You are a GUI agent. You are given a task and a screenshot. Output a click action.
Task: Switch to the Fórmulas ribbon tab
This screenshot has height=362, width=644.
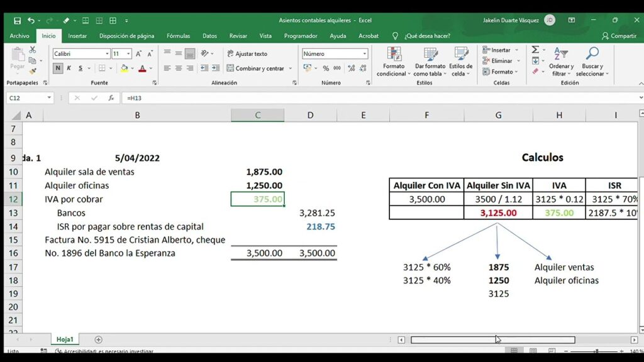pyautogui.click(x=178, y=36)
